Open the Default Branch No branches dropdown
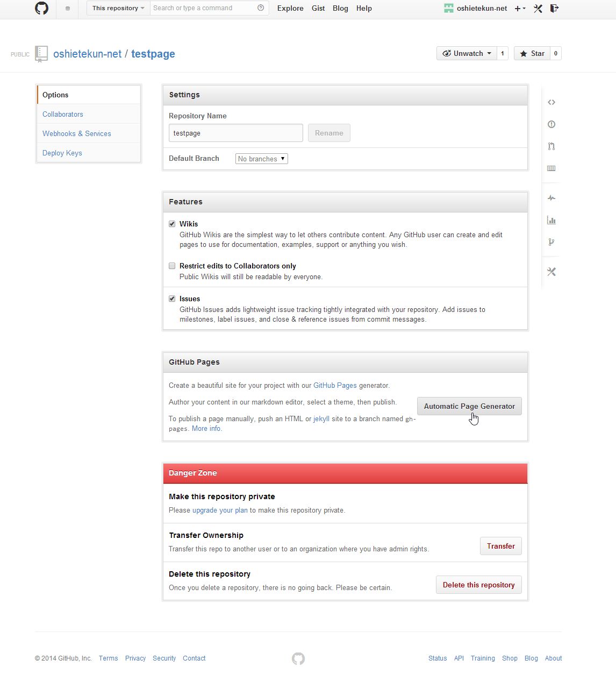This screenshot has width=616, height=674. 262,159
